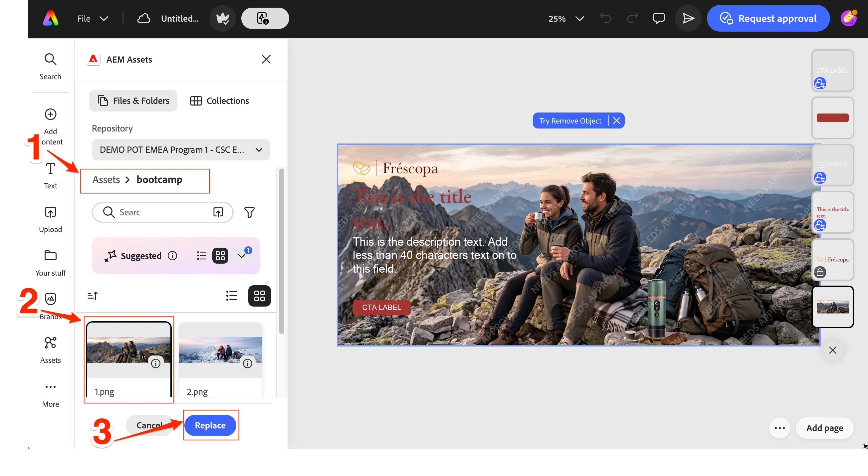The width and height of the screenshot is (868, 476).
Task: Click the share paper-plane icon
Action: (x=688, y=18)
